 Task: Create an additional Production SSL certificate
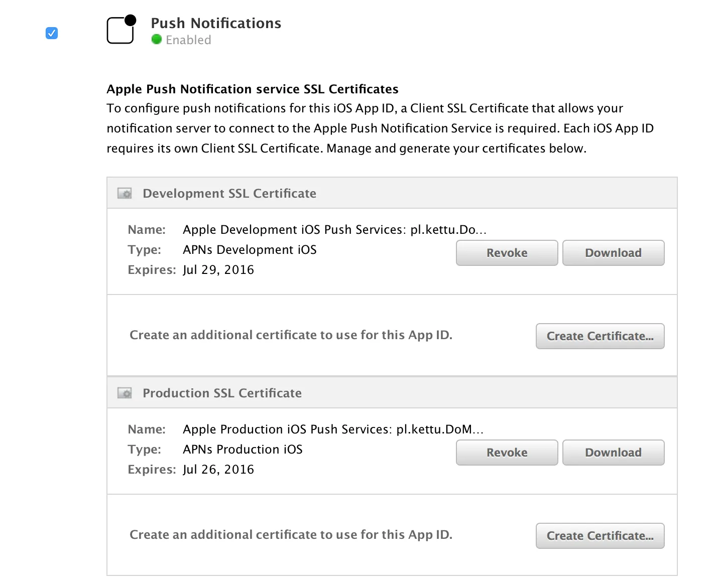coord(600,536)
